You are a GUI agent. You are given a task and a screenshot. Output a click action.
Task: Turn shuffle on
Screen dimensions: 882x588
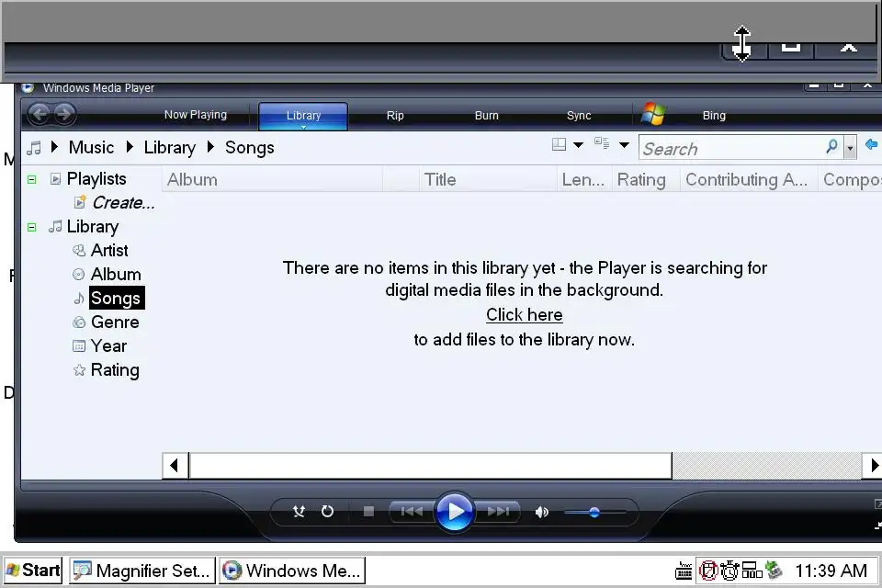(x=299, y=511)
